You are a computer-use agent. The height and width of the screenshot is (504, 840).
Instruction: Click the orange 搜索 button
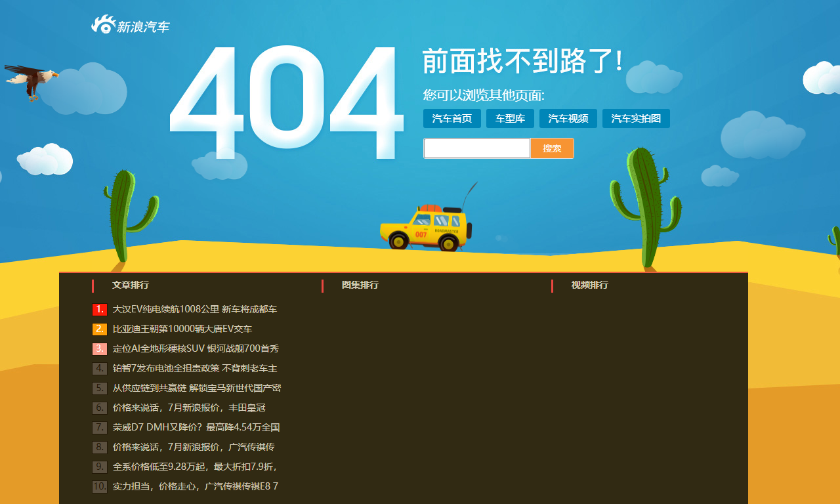pyautogui.click(x=552, y=148)
